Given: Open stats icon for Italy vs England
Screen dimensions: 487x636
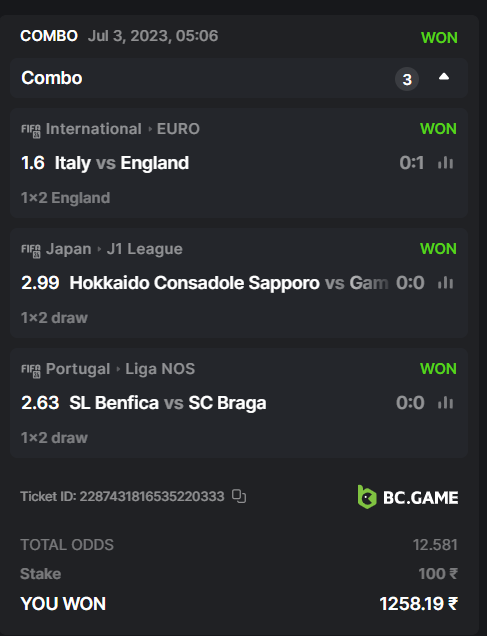Looking at the screenshot, I should 445,163.
